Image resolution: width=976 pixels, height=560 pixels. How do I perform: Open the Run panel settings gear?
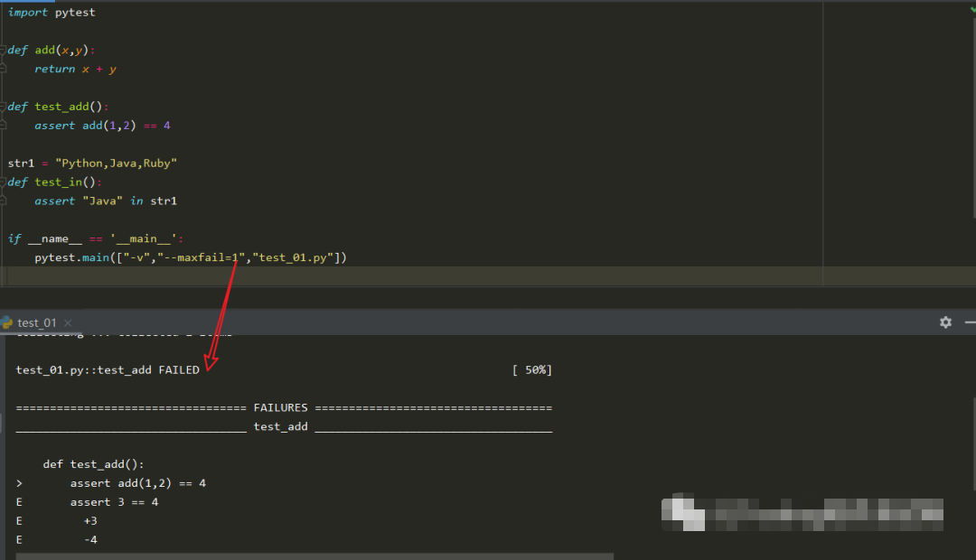point(945,322)
